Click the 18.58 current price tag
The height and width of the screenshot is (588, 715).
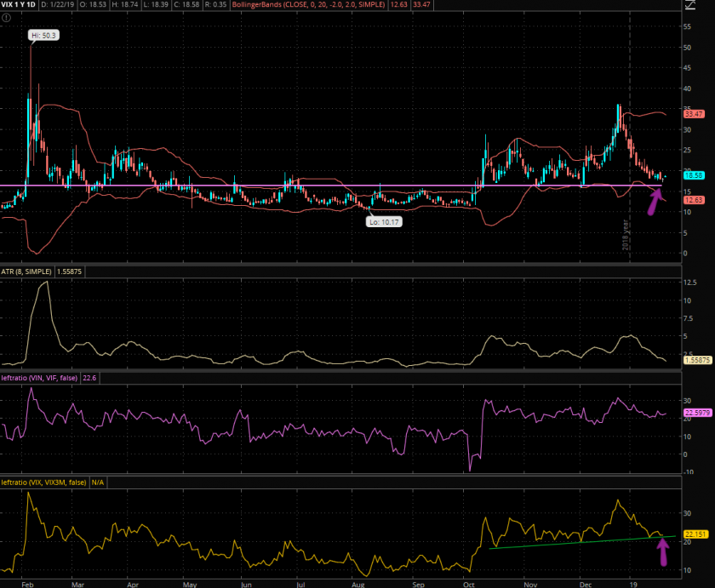693,175
